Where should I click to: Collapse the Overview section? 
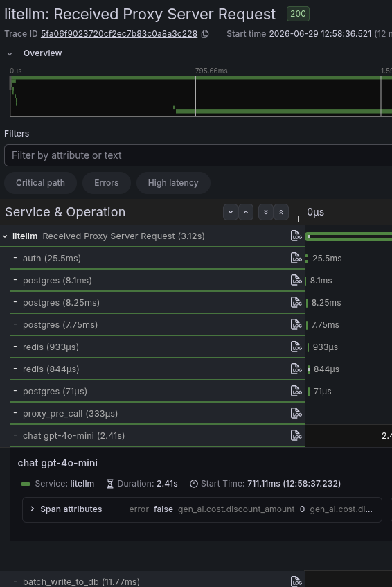tap(10, 53)
